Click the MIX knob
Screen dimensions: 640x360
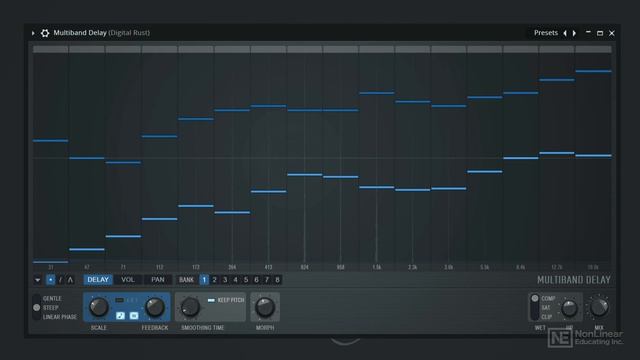coord(599,307)
